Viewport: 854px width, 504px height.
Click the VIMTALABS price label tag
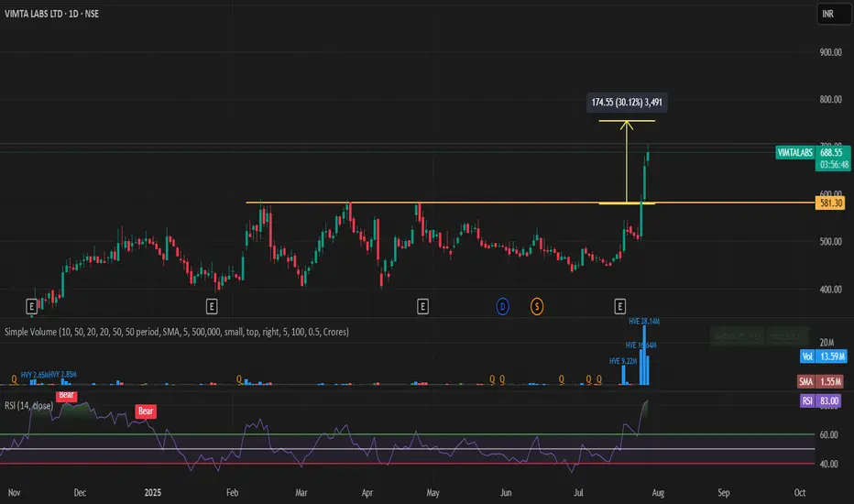tap(795, 152)
